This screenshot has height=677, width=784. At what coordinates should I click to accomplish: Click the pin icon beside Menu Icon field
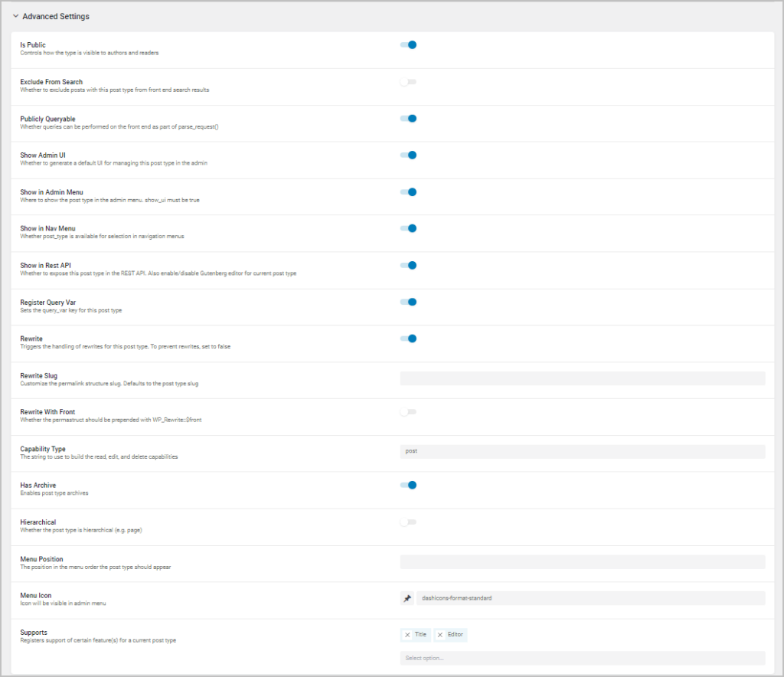click(407, 598)
